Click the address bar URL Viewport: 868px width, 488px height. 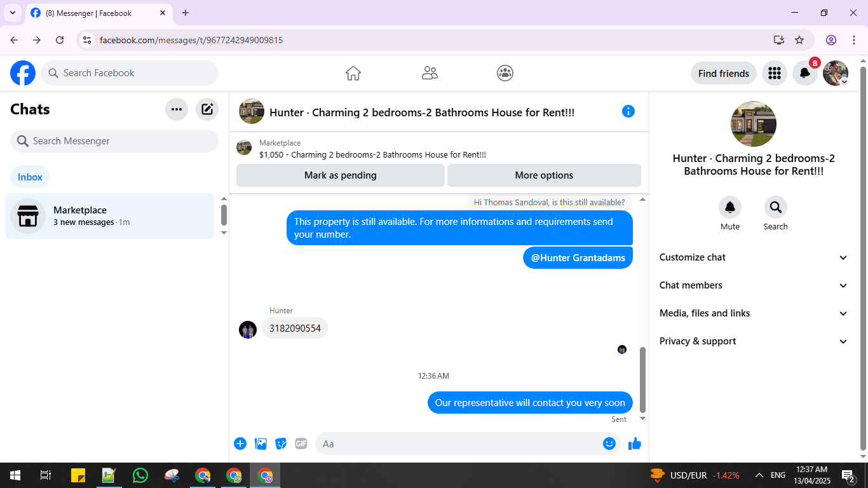(191, 40)
